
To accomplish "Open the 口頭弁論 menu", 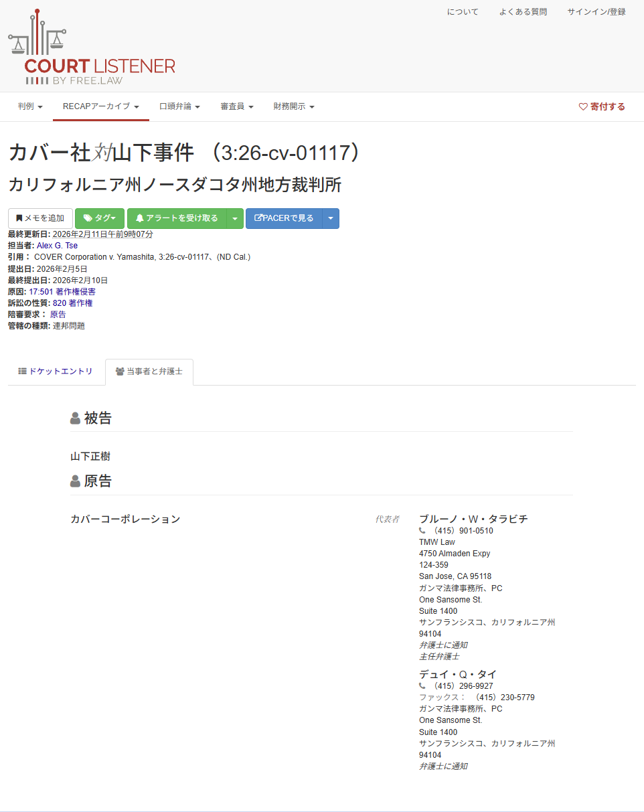I will [179, 106].
